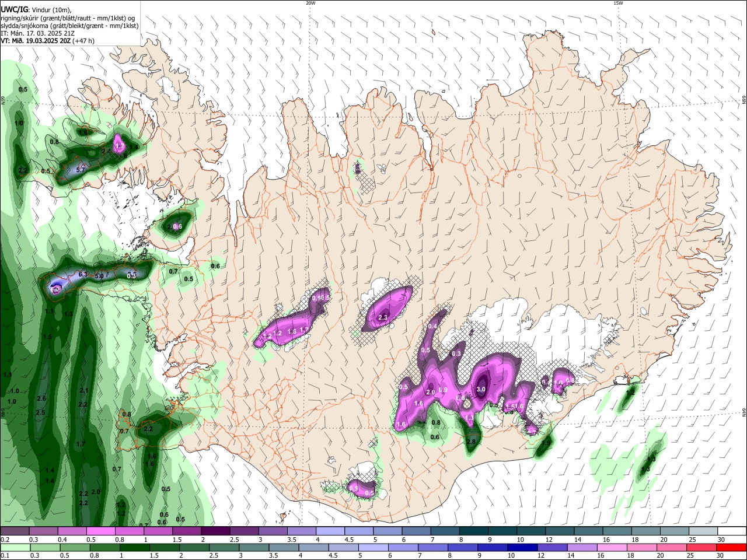Screen dimensions: 747x560
Task: Click the UWC/IG Vindur (10m) title line
Action: click(x=37, y=9)
